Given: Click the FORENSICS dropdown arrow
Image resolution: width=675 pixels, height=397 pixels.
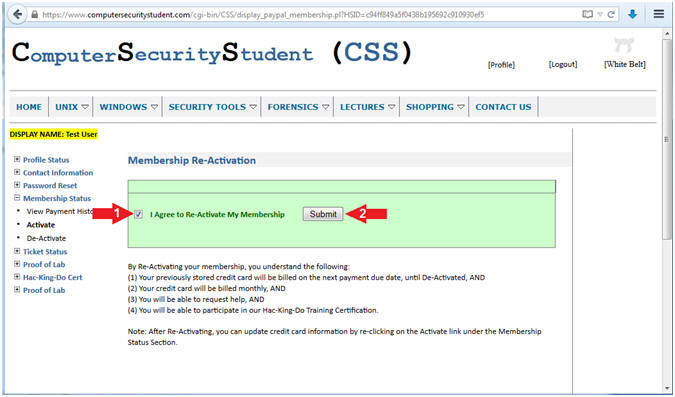Looking at the screenshot, I should click(x=325, y=107).
